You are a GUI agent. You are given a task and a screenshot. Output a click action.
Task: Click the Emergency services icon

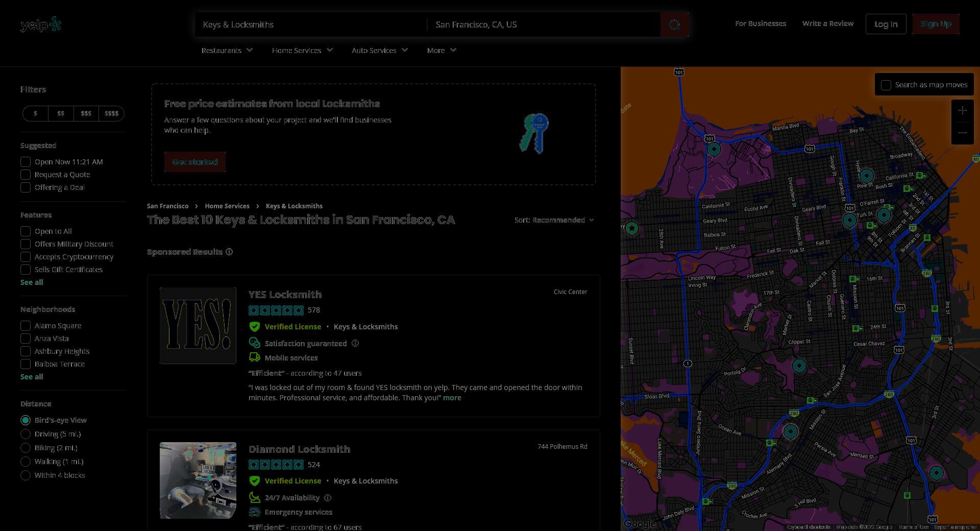(254, 512)
